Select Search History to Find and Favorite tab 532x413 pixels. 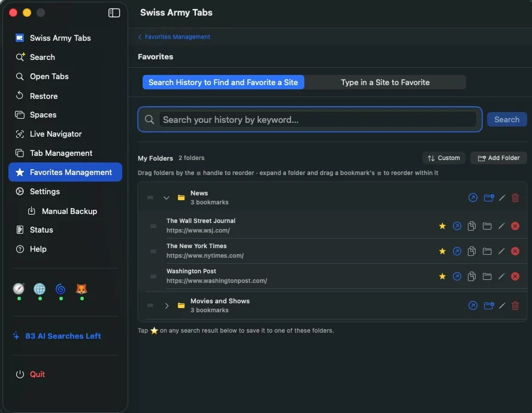(223, 82)
